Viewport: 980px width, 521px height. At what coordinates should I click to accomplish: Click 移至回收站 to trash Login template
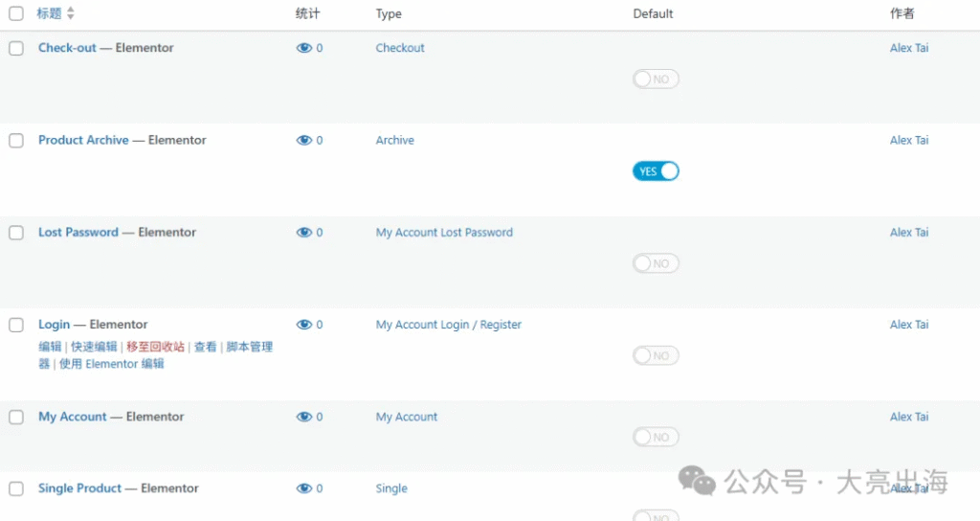click(156, 347)
